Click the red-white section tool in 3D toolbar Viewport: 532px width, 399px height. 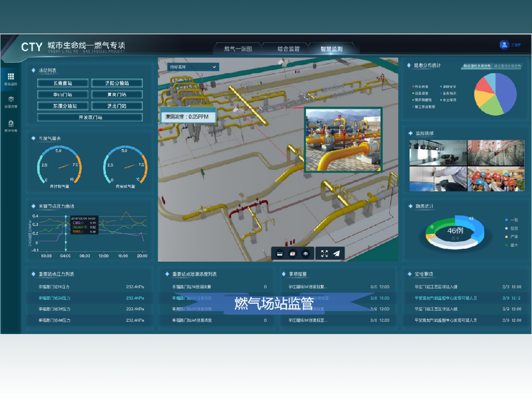coord(292,254)
